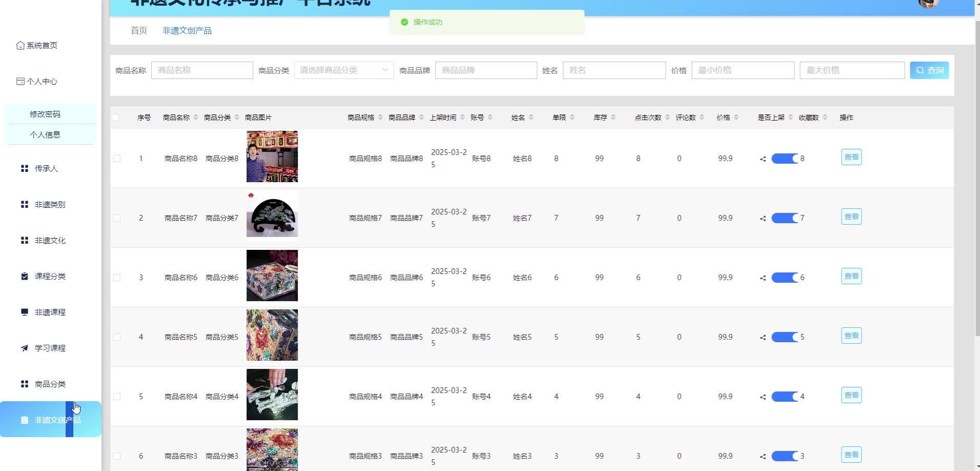
Task: Click the share icon in the 商品名称8 row
Action: 763,159
